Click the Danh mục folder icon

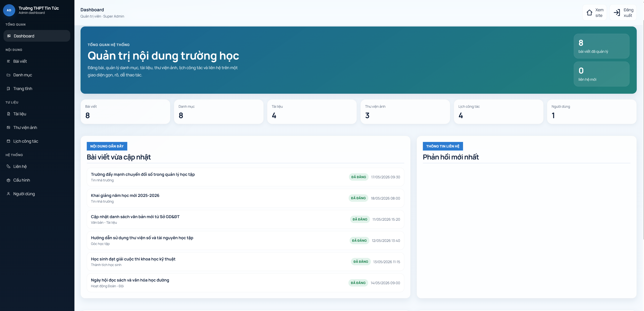[8, 75]
